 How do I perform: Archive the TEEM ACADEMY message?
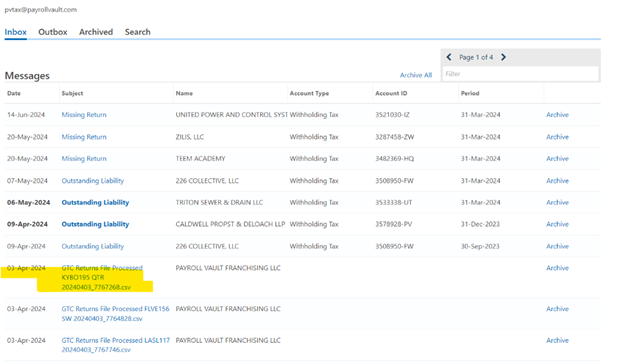click(557, 159)
